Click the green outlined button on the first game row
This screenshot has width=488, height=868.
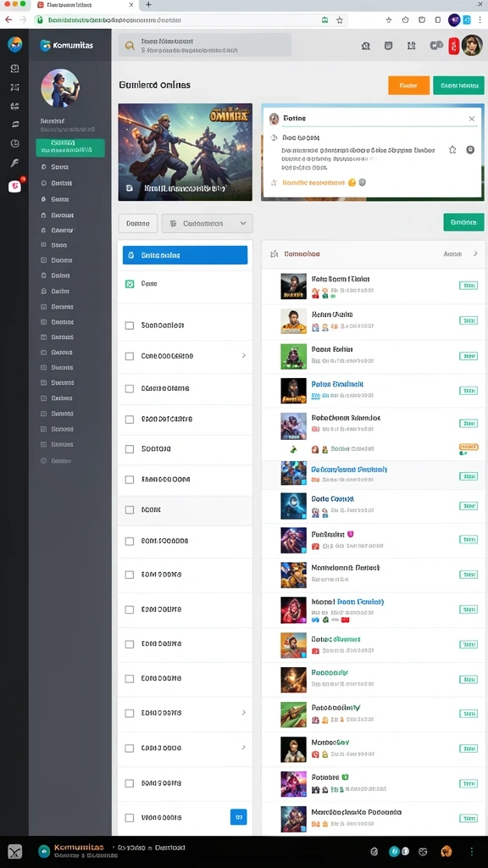point(468,286)
